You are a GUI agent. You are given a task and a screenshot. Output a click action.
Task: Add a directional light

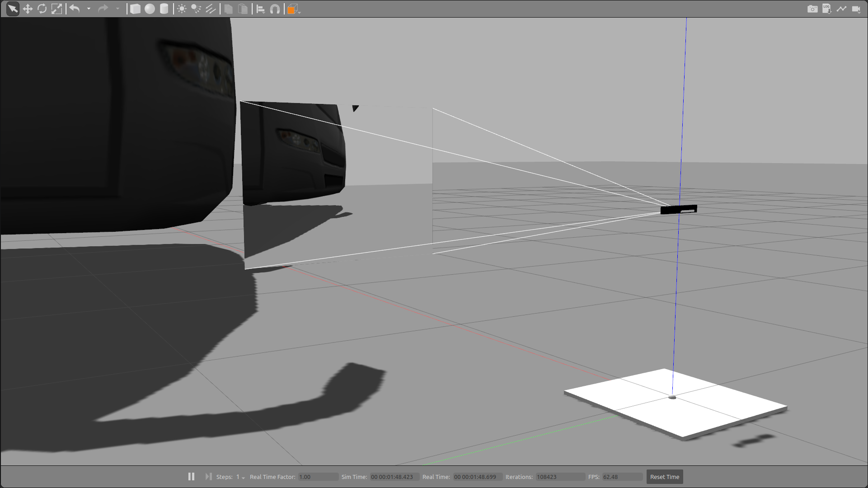211,9
